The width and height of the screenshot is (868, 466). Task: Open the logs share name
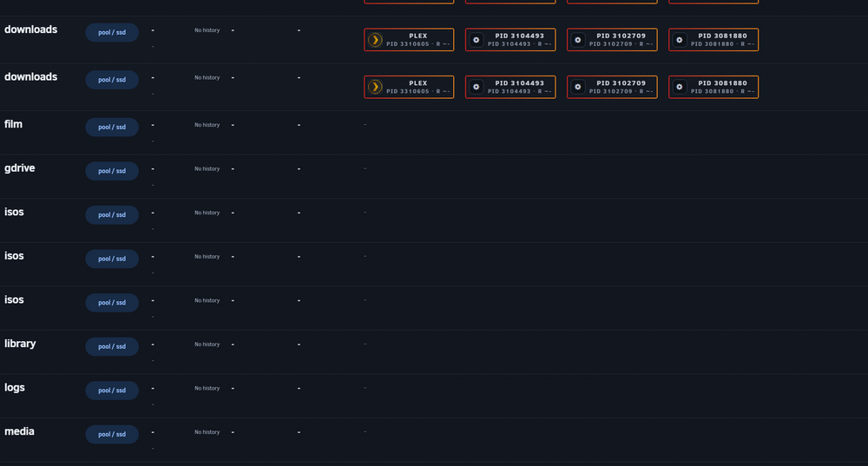click(15, 387)
